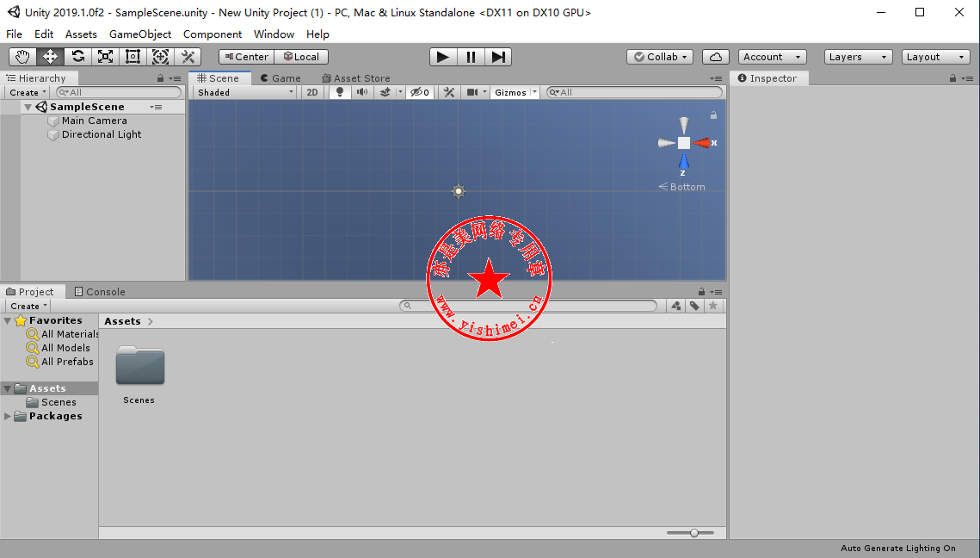
Task: Click the Hierarchy search field
Action: coord(119,93)
